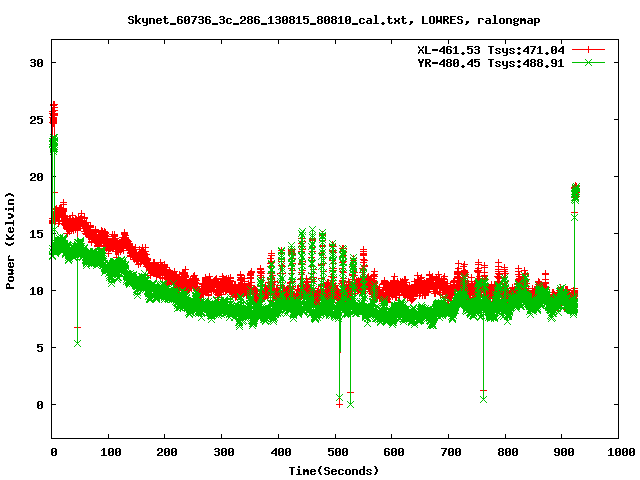Click x-axis tick label 200
The image size is (640, 480).
coord(167,452)
